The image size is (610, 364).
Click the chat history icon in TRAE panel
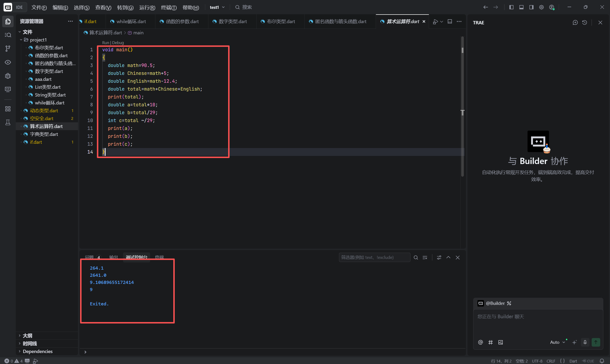pyautogui.click(x=584, y=23)
